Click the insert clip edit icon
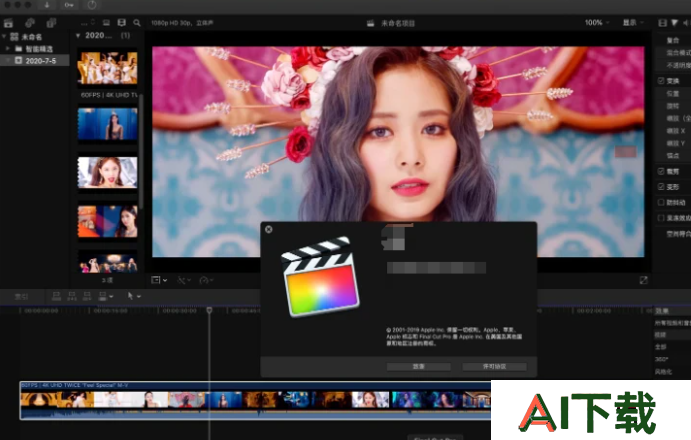The image size is (691, 440). [x=72, y=296]
